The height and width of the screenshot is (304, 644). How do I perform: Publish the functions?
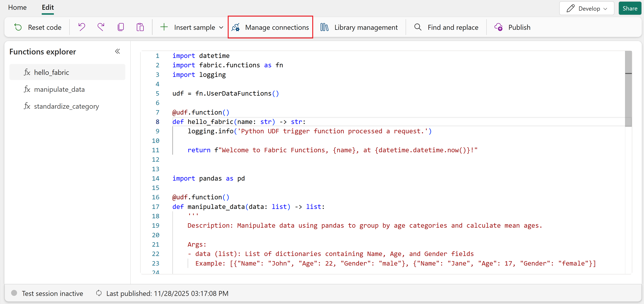click(x=513, y=27)
